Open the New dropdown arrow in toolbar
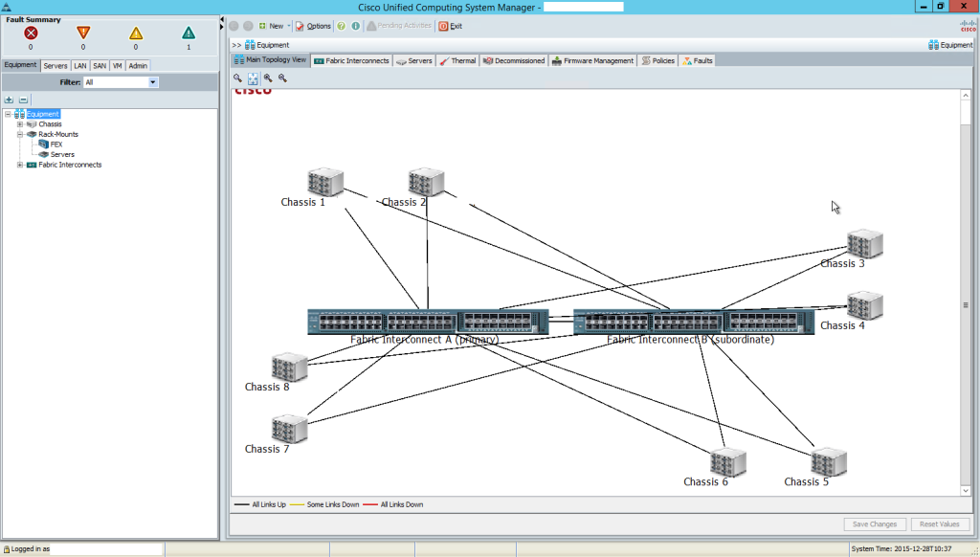 point(289,26)
